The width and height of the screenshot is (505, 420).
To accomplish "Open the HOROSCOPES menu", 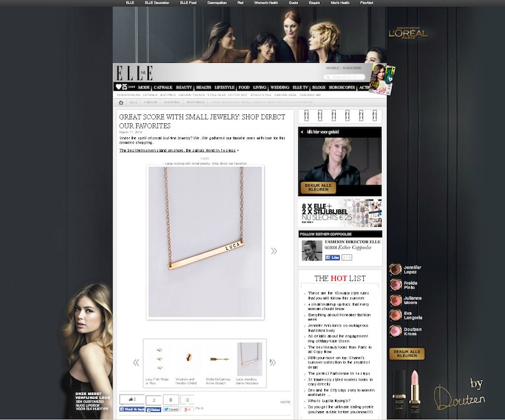I will [x=342, y=87].
